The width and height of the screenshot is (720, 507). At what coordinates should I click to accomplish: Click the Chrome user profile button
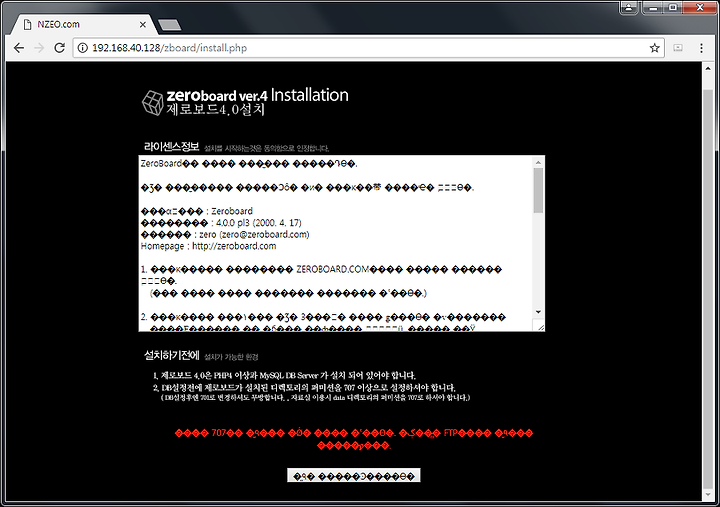pos(629,7)
